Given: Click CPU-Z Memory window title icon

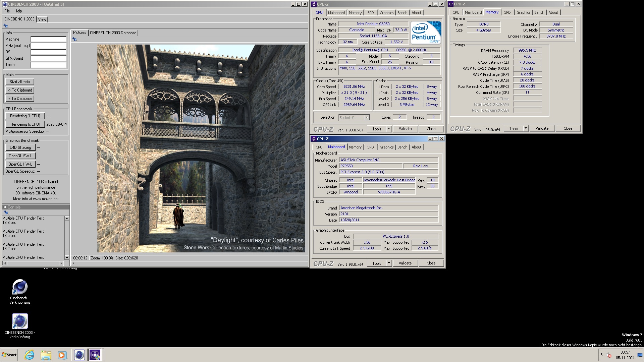Looking at the screenshot, I should [451, 4].
